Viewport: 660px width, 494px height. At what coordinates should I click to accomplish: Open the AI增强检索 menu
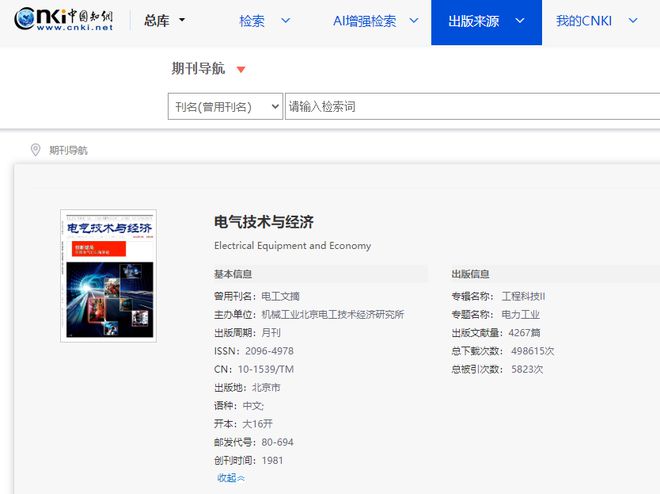(x=365, y=21)
